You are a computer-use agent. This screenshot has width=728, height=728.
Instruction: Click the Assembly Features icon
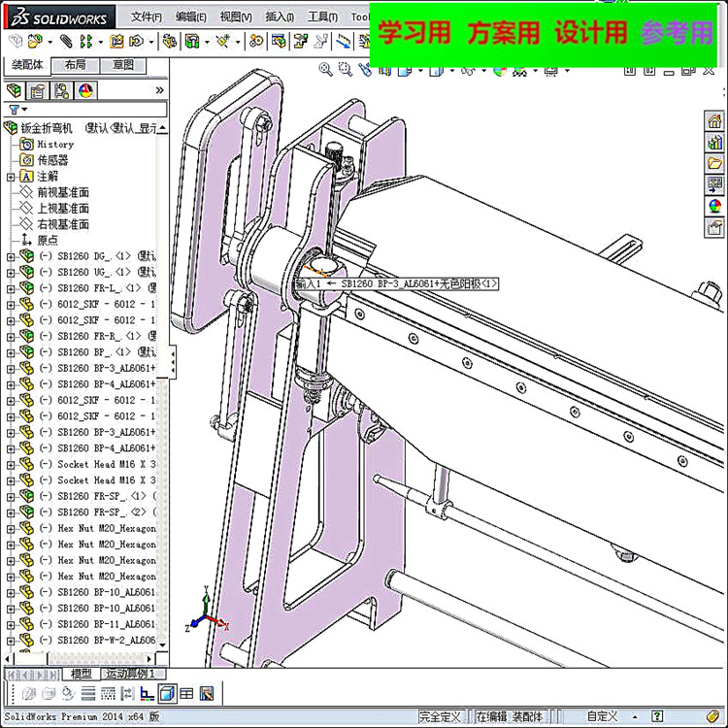(x=192, y=42)
